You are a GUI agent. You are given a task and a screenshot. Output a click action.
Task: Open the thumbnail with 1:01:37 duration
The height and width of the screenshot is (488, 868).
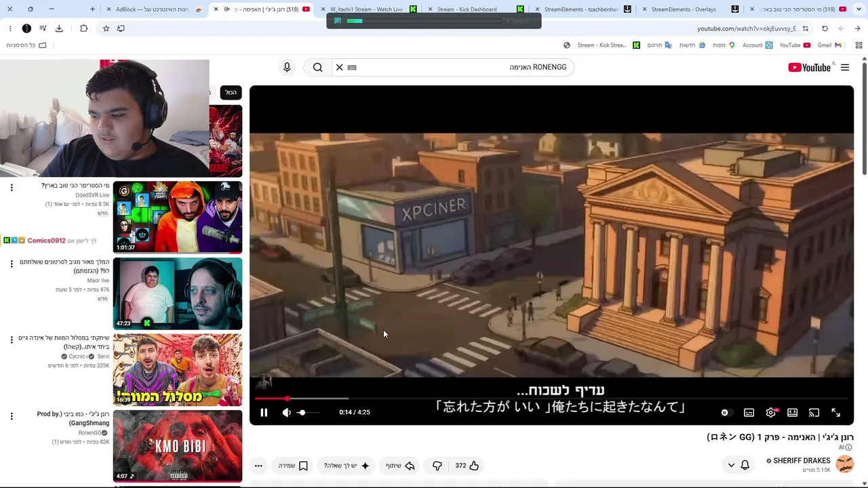click(x=178, y=217)
